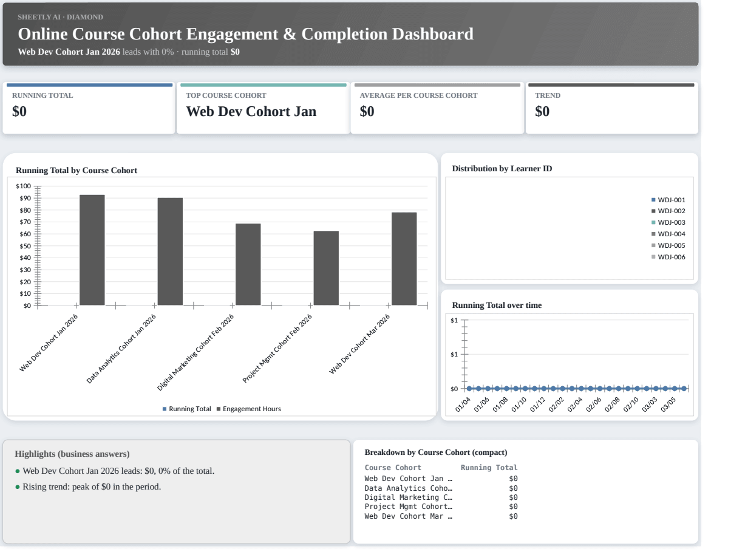Click the Digital Marketing Cohort Feb 2026 bar
This screenshot has height=560, width=745.
[x=248, y=265]
